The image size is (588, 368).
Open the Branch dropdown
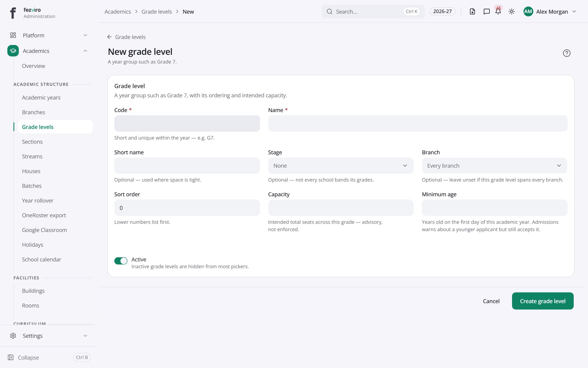(494, 166)
